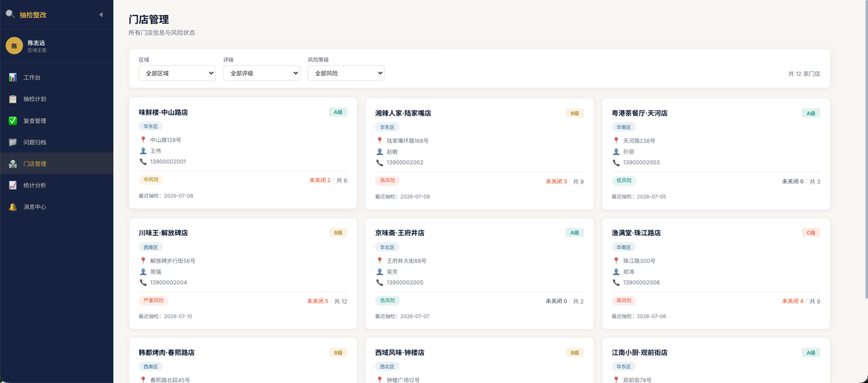Click the A级 badge on 味鲜楼·中山路店
Image resolution: width=868 pixels, height=383 pixels.
[338, 113]
